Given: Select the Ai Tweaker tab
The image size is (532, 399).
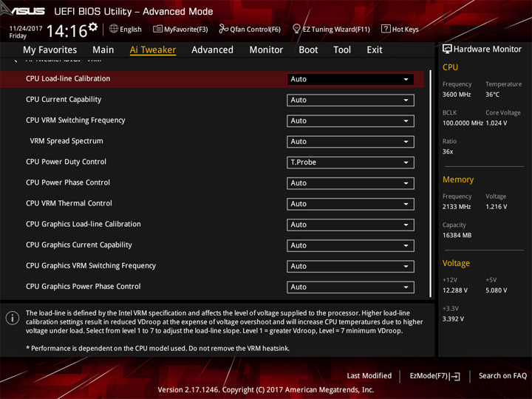Looking at the screenshot, I should pyautogui.click(x=153, y=50).
